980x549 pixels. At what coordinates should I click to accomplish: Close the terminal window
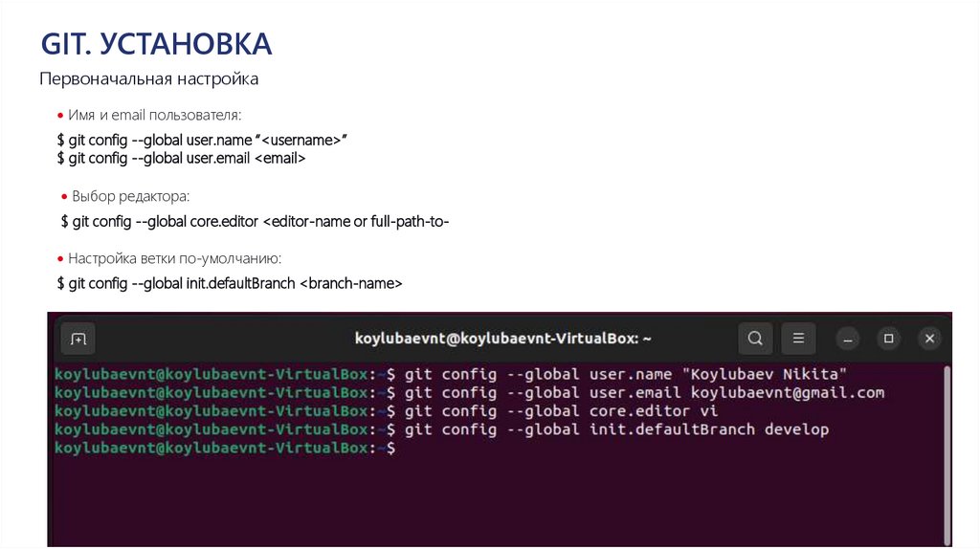[x=928, y=339]
